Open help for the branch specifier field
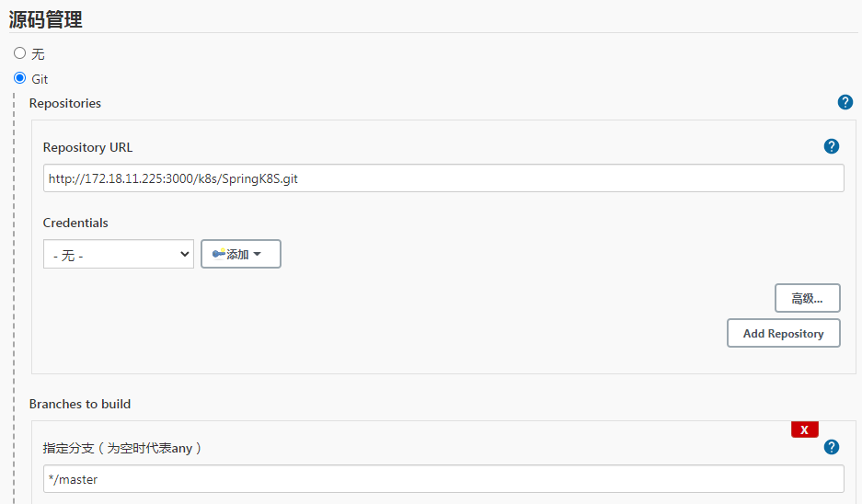Viewport: 862px width, 504px height. 832,447
